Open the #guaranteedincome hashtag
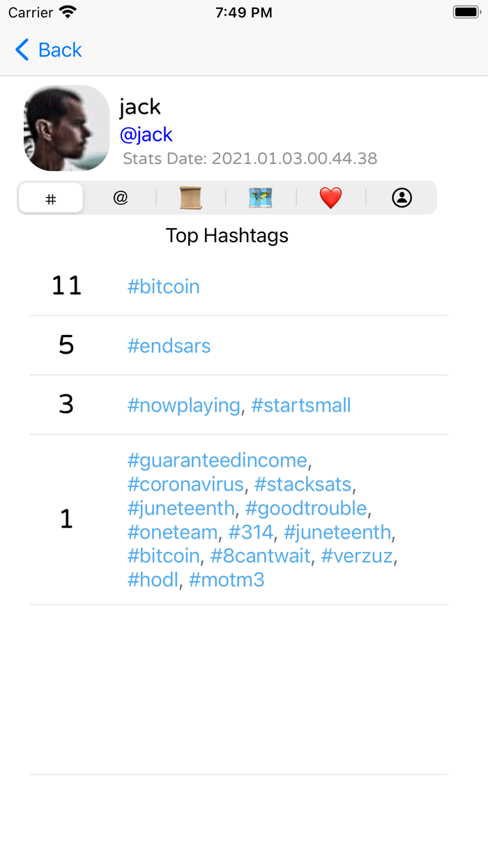 (217, 461)
